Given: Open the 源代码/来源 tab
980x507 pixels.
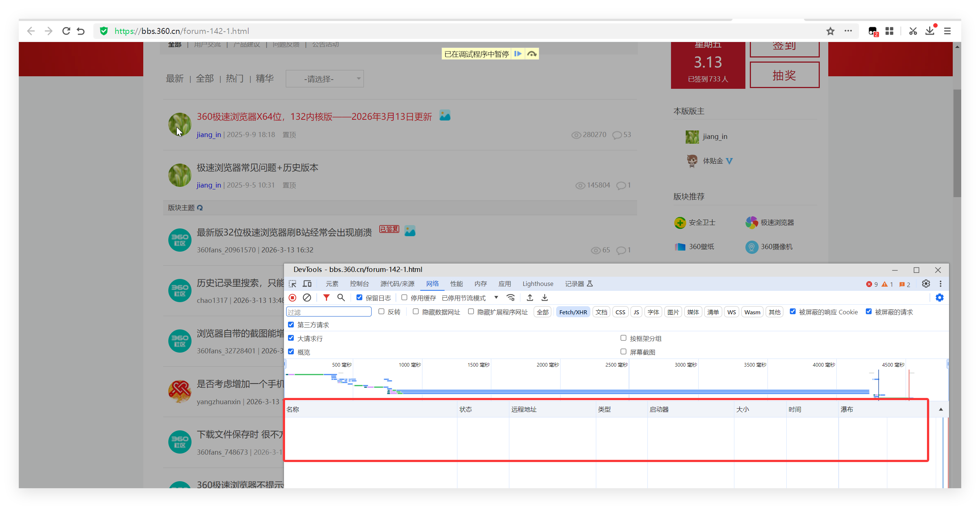Looking at the screenshot, I should (x=397, y=284).
